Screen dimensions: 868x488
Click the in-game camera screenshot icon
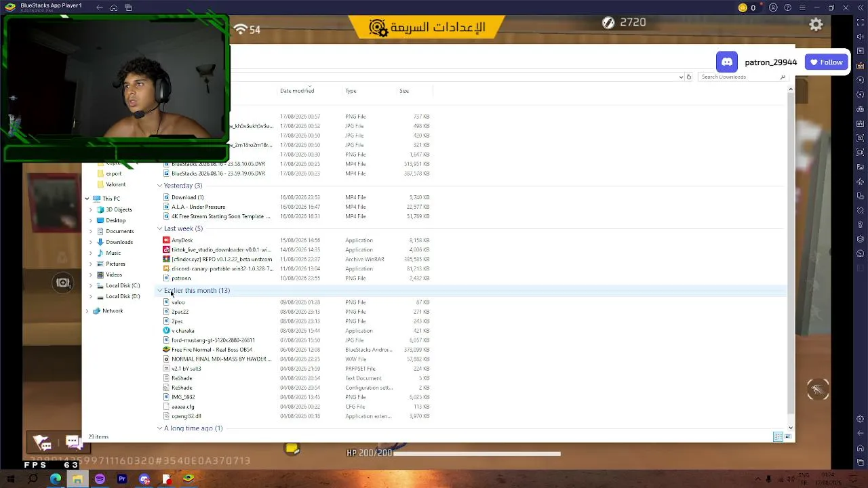63,283
